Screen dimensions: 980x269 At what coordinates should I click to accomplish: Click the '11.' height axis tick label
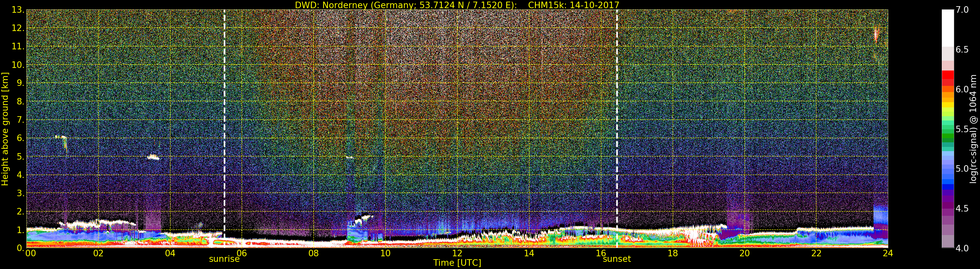click(x=18, y=46)
